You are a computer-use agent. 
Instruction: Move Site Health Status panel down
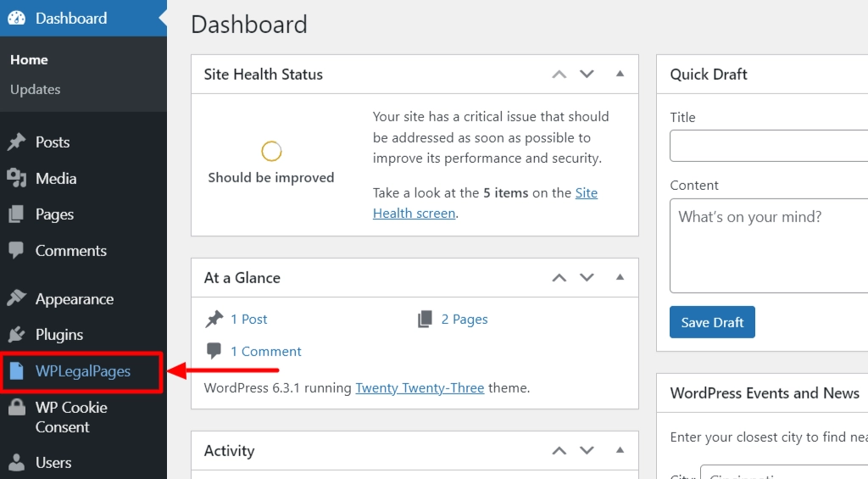coord(587,74)
